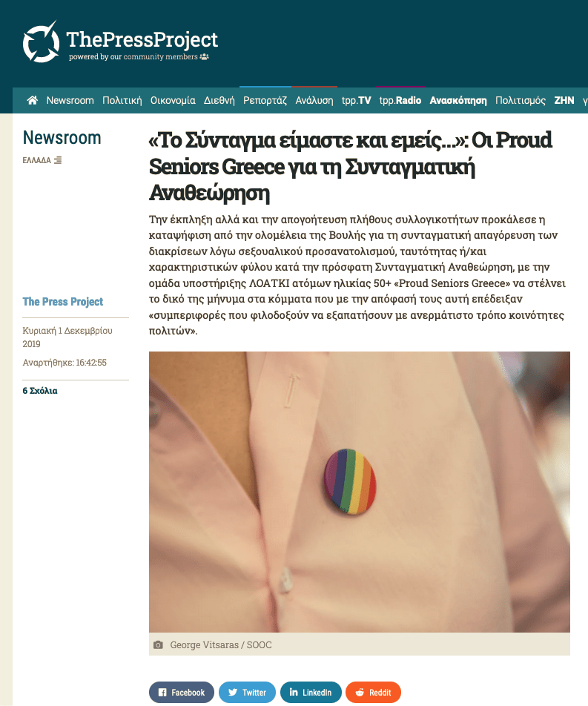This screenshot has height=706, width=588.
Task: Expand the ΕΛΛΑΔΑ category list icon
Action: coord(58,160)
